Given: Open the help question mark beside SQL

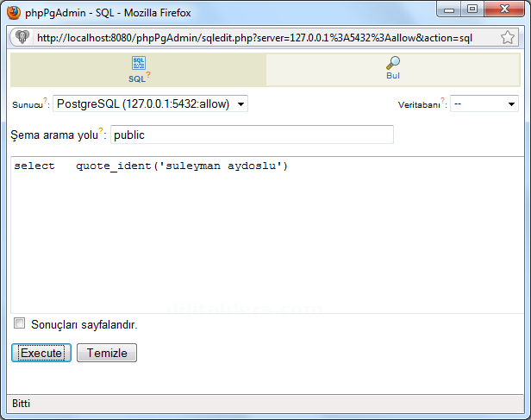Looking at the screenshot, I should click(148, 75).
